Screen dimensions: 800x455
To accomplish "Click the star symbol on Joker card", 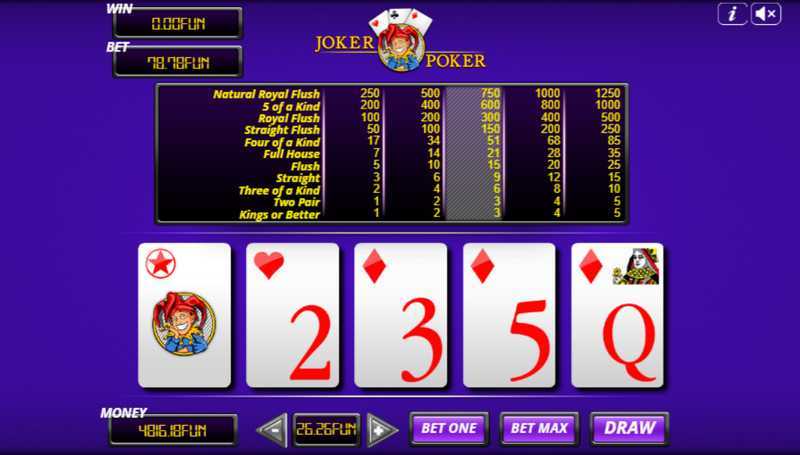I will coord(160,264).
